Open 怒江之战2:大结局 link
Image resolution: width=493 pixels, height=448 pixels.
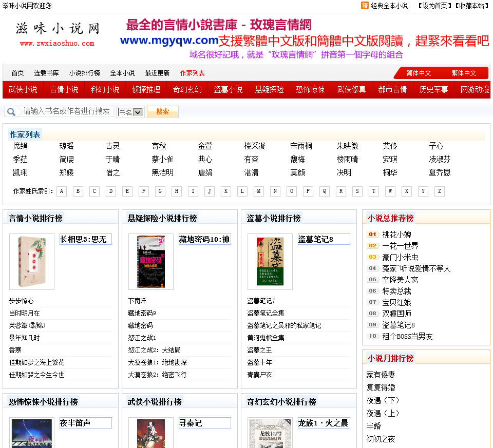click(x=155, y=350)
